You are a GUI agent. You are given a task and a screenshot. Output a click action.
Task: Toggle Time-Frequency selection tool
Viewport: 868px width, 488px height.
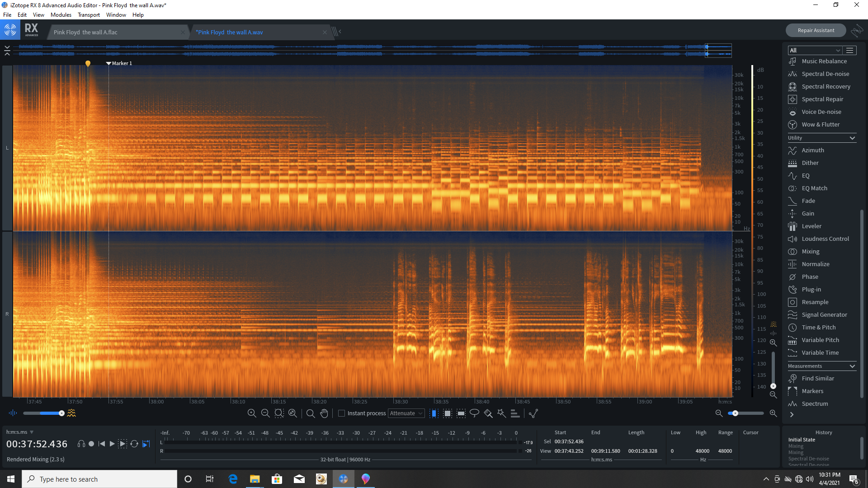tap(447, 413)
